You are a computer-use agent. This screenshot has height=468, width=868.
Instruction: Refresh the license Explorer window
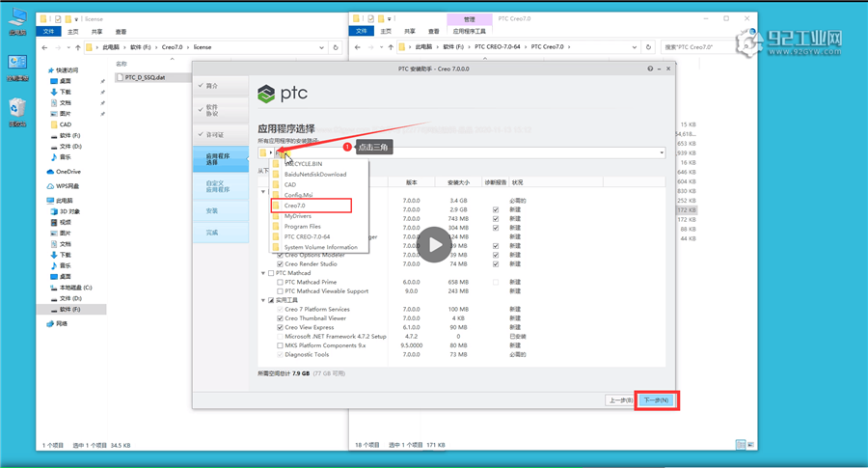click(x=336, y=47)
